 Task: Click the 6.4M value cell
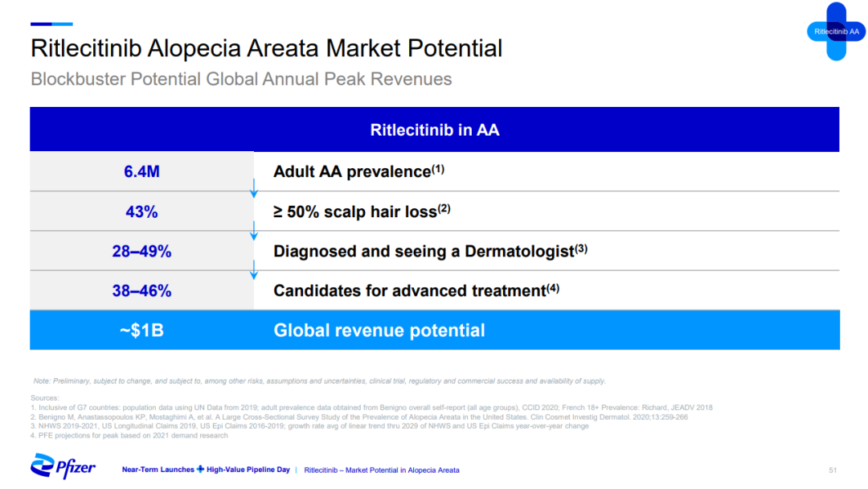tap(141, 171)
